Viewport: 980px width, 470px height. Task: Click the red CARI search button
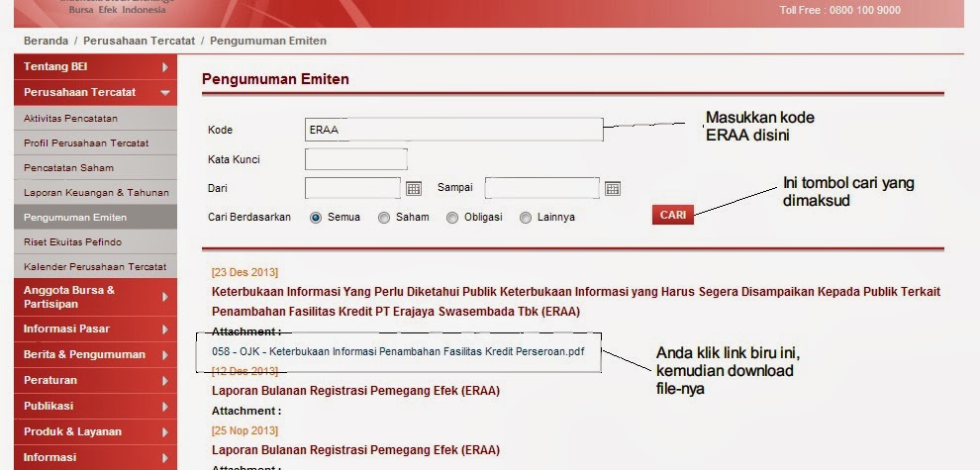click(672, 215)
